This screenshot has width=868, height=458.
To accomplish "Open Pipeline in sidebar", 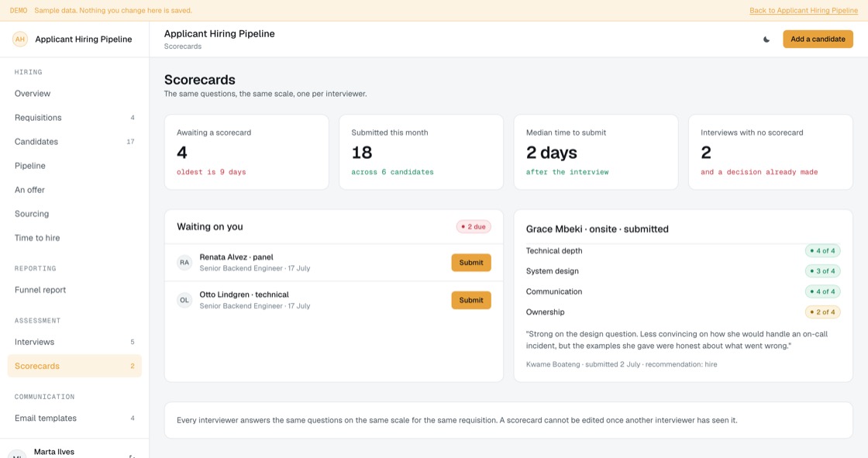I will tap(74, 166).
